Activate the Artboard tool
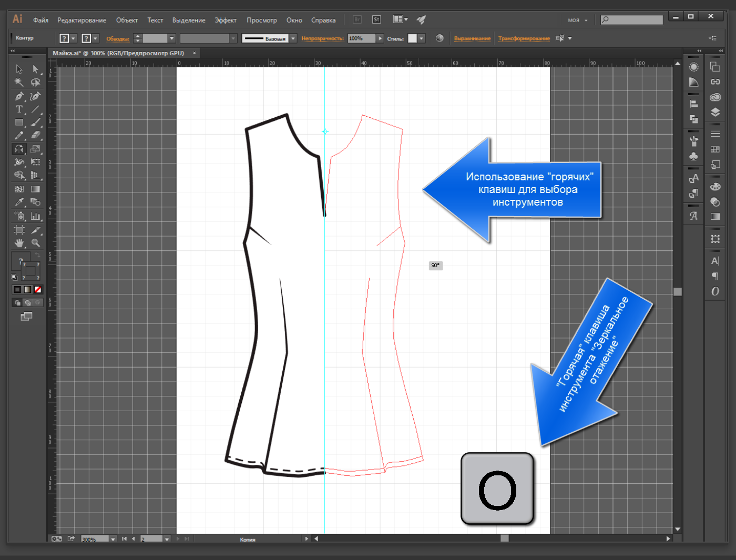This screenshot has height=560, width=736. coord(19,230)
